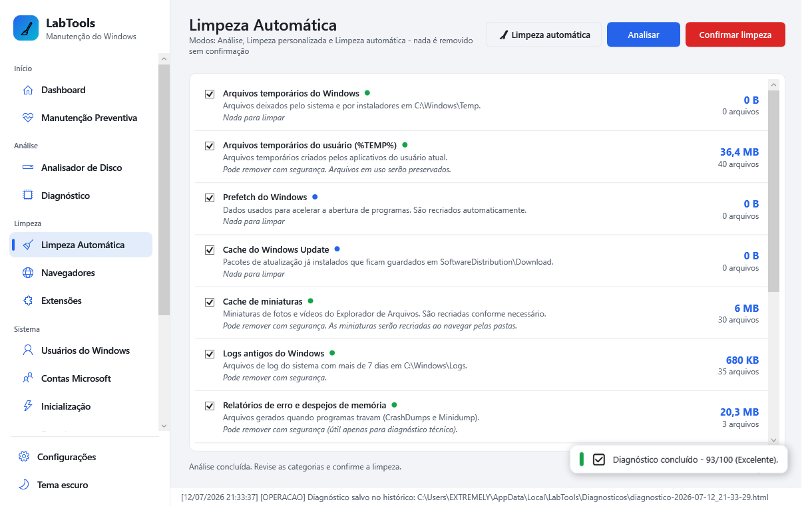Go to Analisador de Disco
Screen dimensions: 812x532
coord(81,168)
